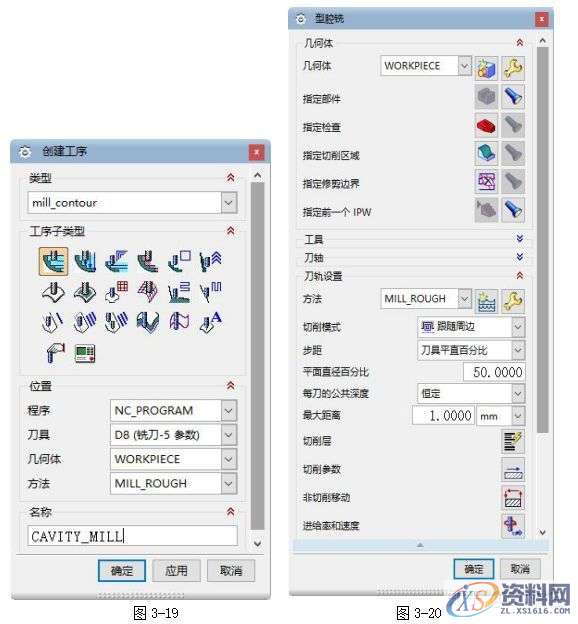Select the FLOWCUT_MULTIPLE operation subtype icon
Viewport: 578px width, 624px height.
[85, 322]
